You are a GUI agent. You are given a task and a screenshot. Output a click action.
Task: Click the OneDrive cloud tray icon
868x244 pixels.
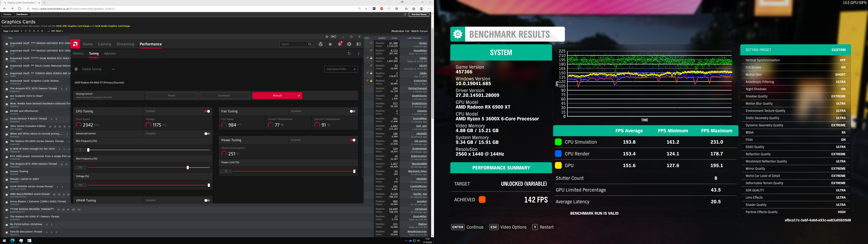[x=410, y=241]
